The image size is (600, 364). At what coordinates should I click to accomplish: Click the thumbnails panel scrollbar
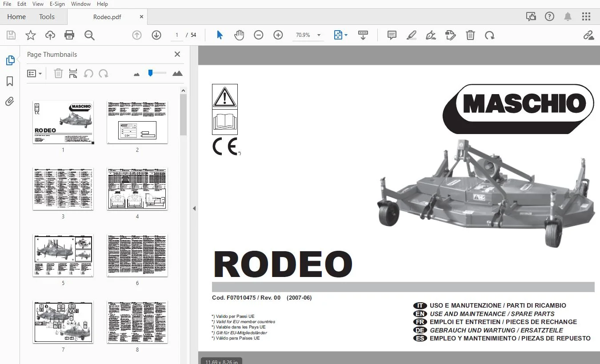pyautogui.click(x=183, y=115)
